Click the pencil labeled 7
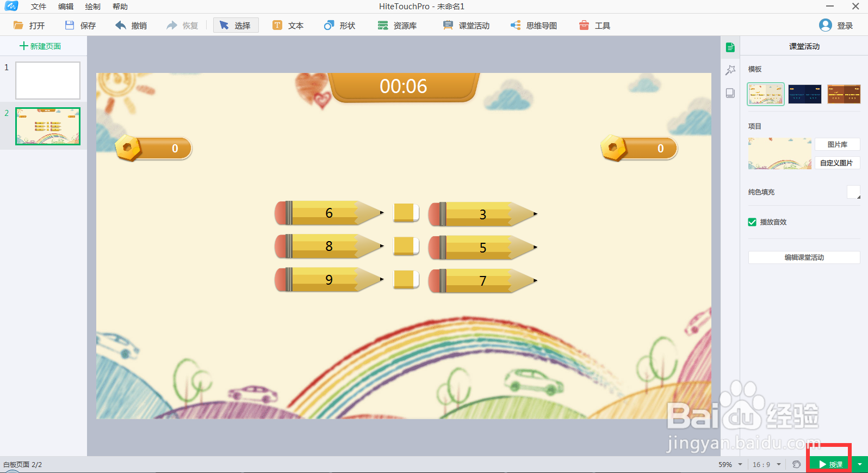Screen dimensions: 868x473 (483, 280)
